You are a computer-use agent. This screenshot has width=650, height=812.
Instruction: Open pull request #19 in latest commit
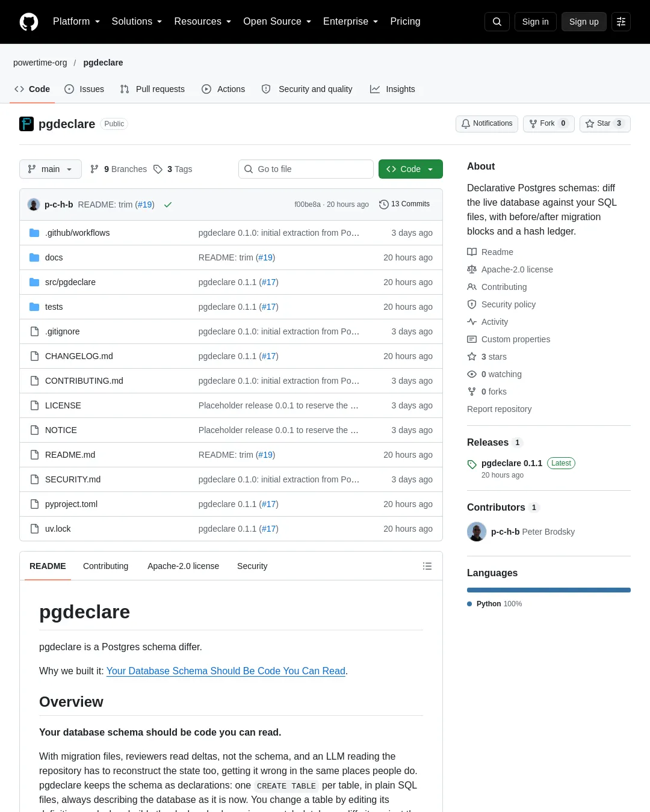[144, 205]
